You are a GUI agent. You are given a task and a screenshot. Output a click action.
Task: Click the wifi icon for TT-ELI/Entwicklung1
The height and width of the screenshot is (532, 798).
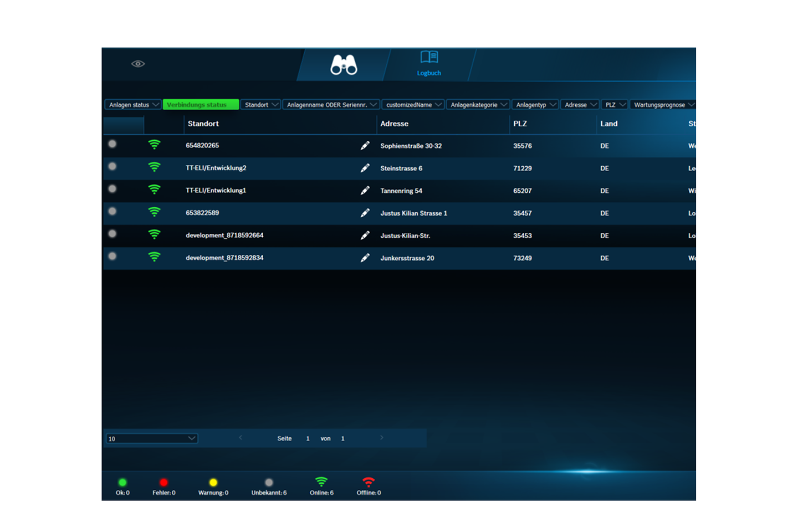coord(154,190)
